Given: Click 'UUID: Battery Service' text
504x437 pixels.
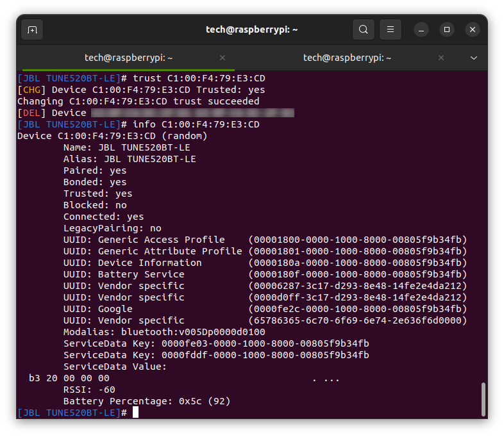Looking at the screenshot, I should click(x=124, y=274).
